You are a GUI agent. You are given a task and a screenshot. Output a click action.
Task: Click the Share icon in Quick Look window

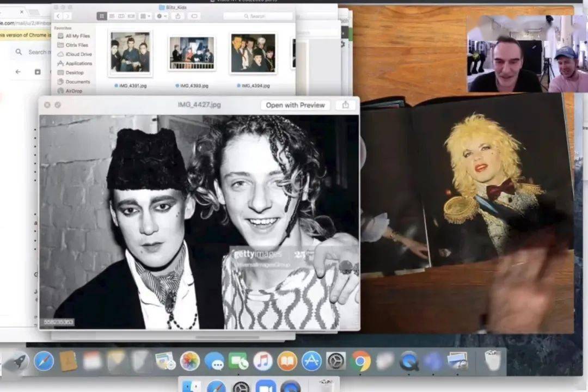[345, 105]
